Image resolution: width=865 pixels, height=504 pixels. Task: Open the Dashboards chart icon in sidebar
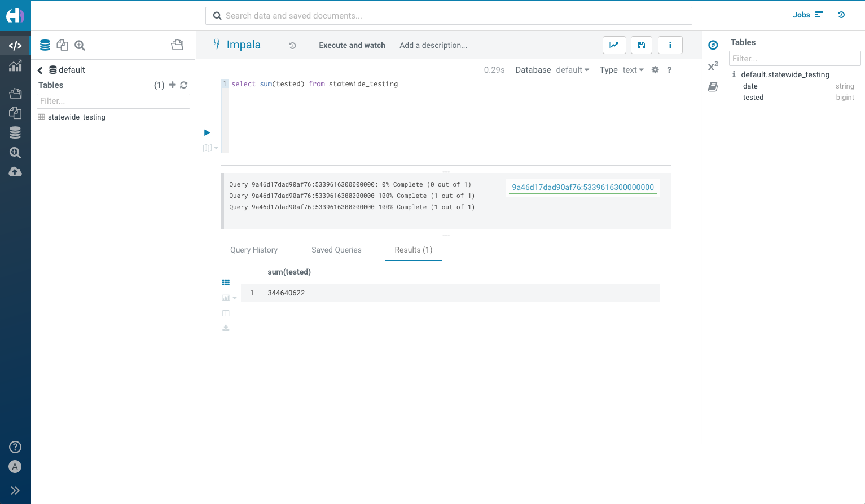(x=15, y=66)
